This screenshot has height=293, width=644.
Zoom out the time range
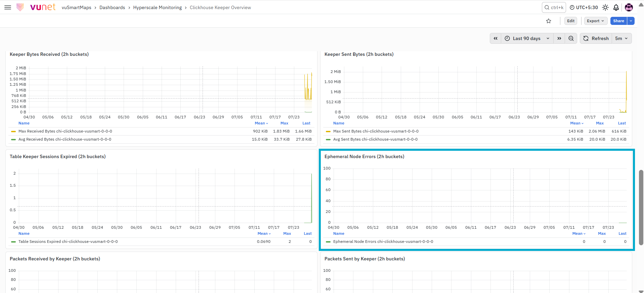tap(571, 38)
